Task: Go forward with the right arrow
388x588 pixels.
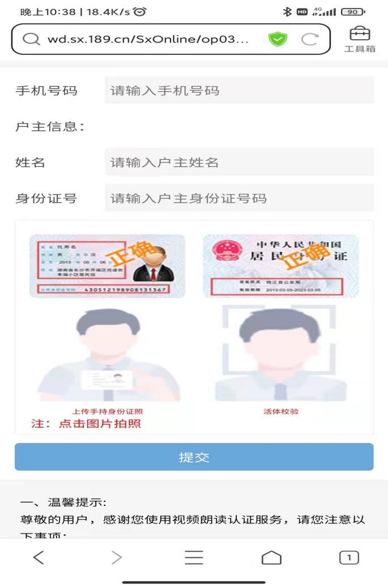Action: (x=117, y=557)
